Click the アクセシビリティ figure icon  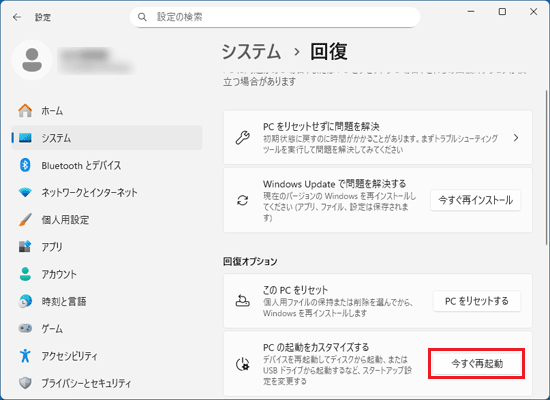pos(25,356)
